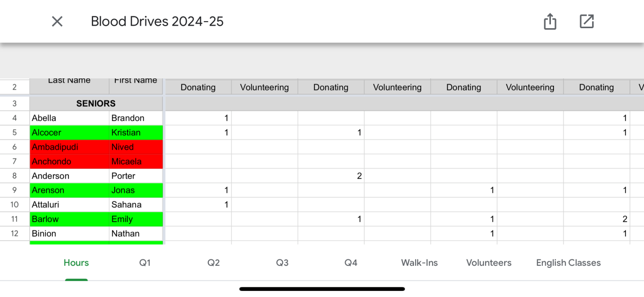Screen dimensions: 644x297
Task: Open the Walk-Ins sheet tab
Action: pos(419,263)
